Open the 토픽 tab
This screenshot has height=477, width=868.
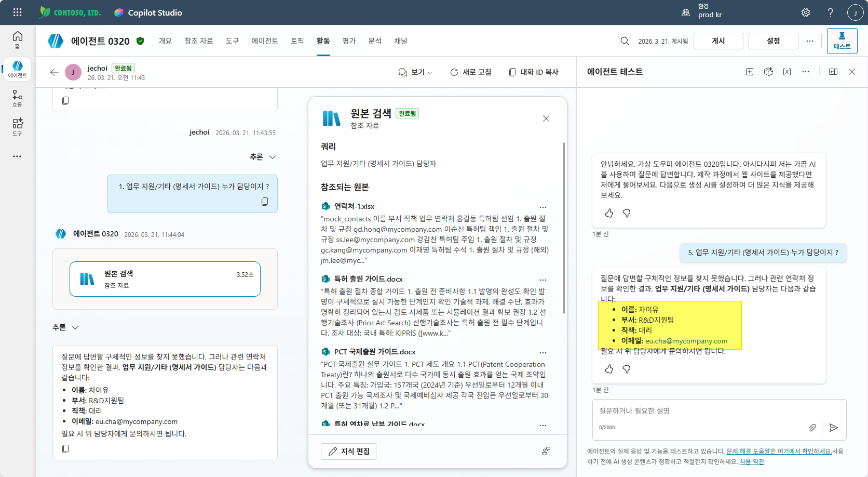click(x=297, y=41)
